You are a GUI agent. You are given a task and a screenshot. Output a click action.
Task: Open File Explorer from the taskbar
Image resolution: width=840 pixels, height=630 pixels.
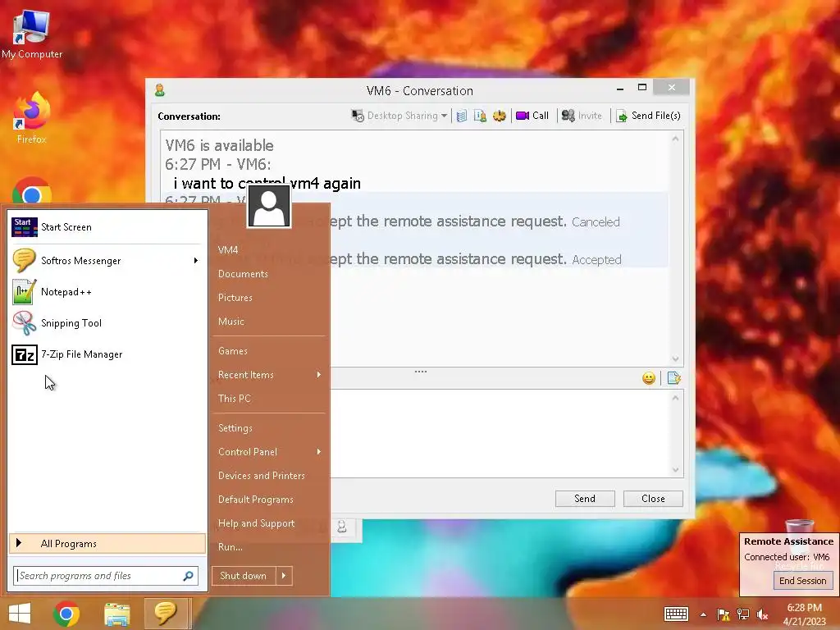point(116,614)
